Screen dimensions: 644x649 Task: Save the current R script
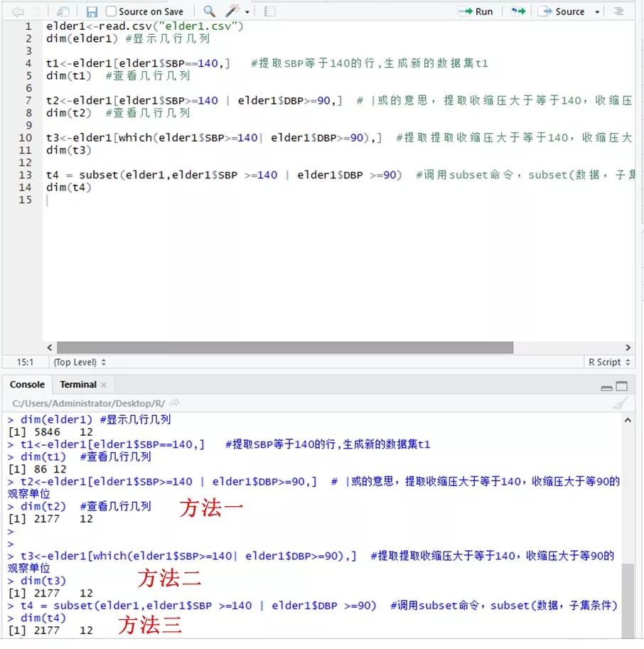click(x=92, y=11)
